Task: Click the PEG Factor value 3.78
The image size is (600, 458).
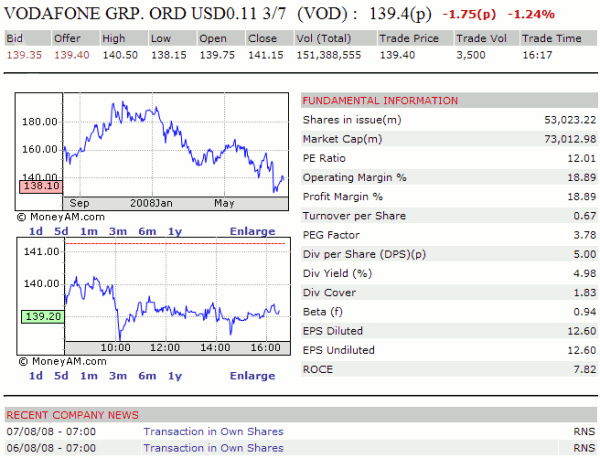Action: [x=585, y=235]
